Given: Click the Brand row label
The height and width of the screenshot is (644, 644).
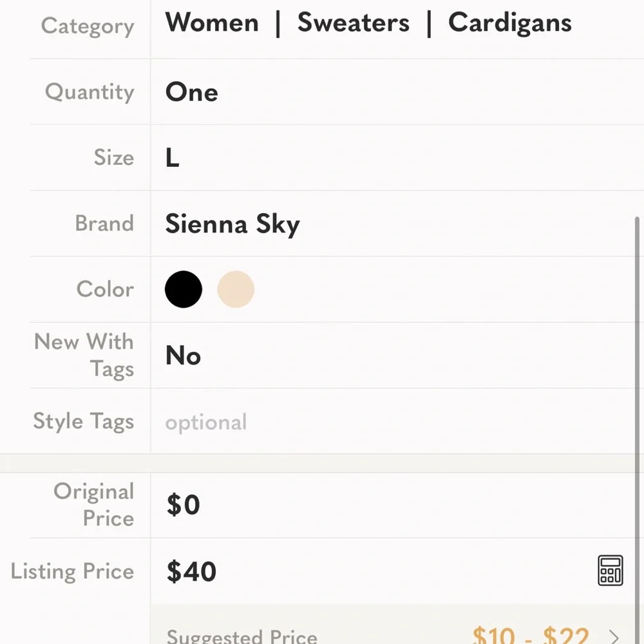Looking at the screenshot, I should [x=104, y=224].
